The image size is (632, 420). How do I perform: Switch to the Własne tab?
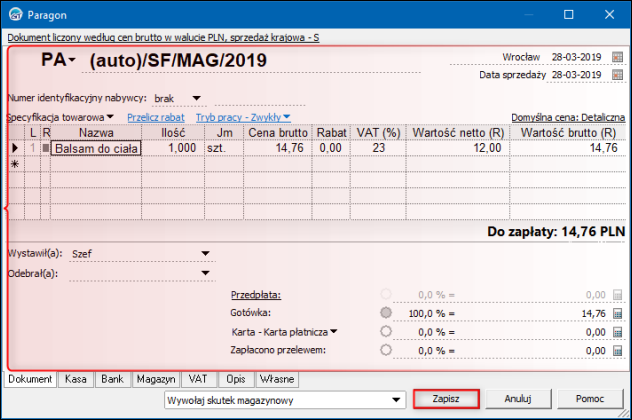[x=277, y=379]
